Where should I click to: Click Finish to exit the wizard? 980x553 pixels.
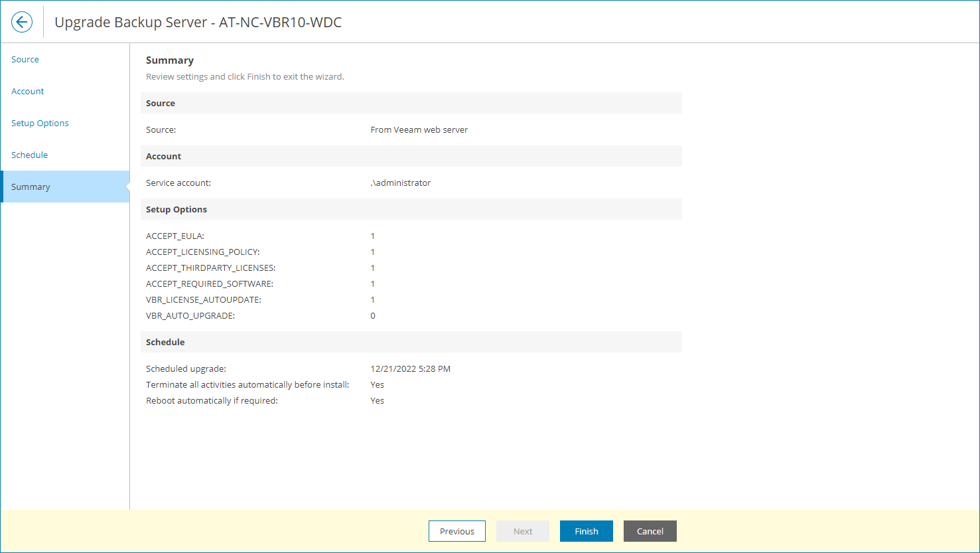(587, 531)
